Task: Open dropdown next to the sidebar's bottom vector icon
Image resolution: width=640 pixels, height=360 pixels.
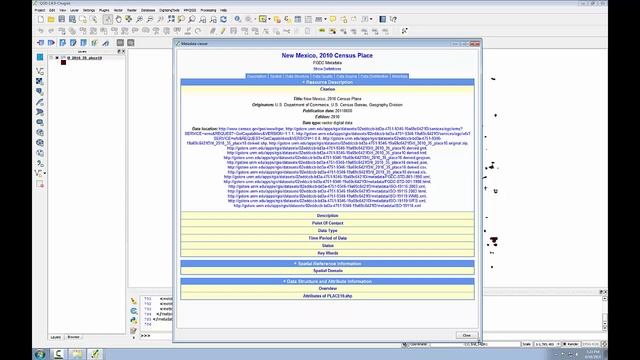Action: 44,173
